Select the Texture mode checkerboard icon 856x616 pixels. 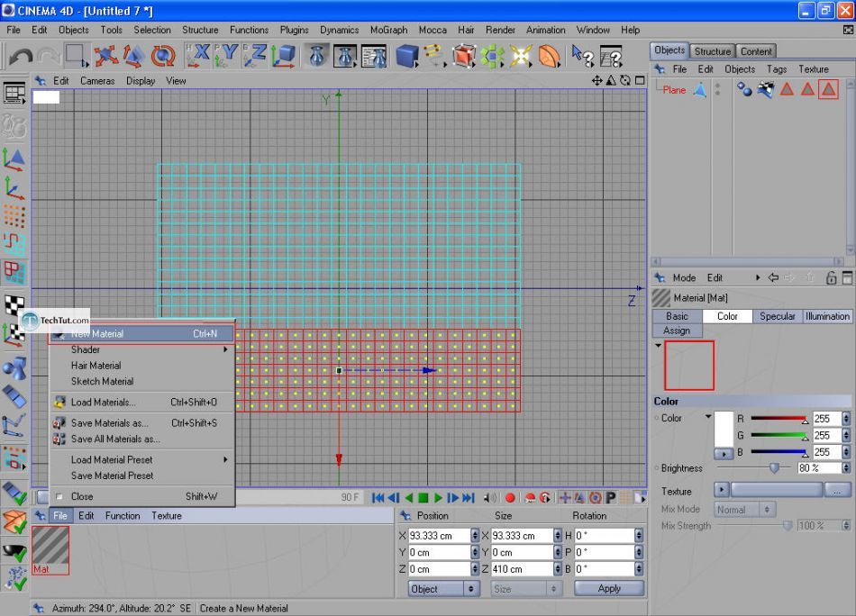pyautogui.click(x=14, y=304)
